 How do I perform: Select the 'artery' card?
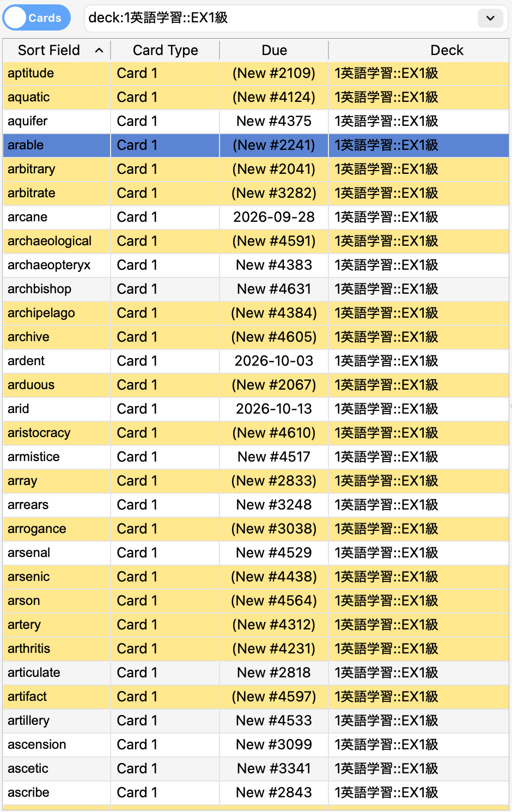256,625
